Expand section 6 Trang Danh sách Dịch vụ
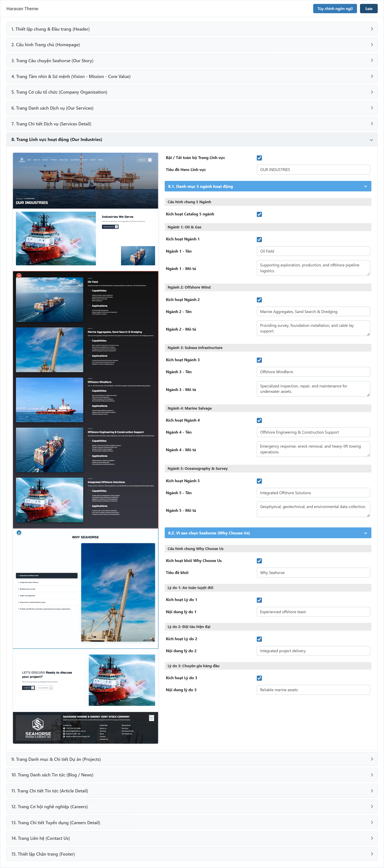 [192, 108]
